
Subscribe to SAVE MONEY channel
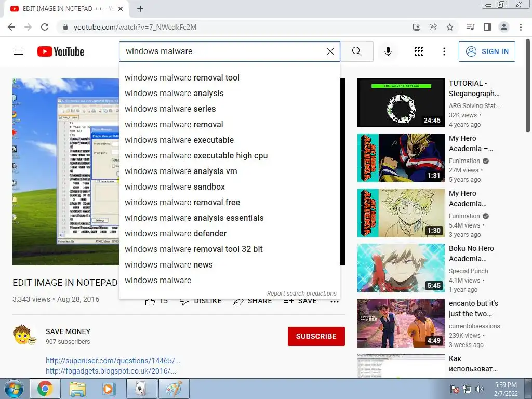[316, 336]
